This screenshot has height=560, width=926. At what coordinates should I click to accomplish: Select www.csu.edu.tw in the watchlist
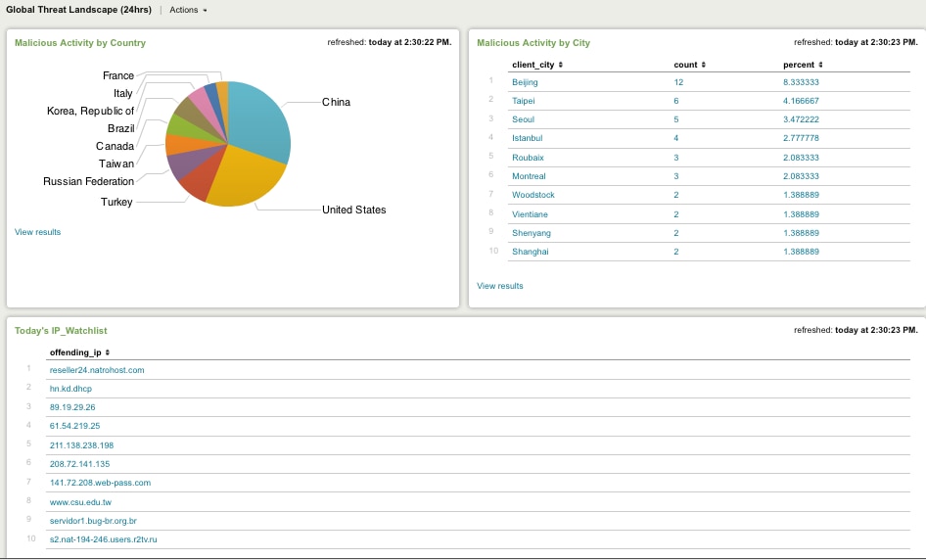point(80,501)
